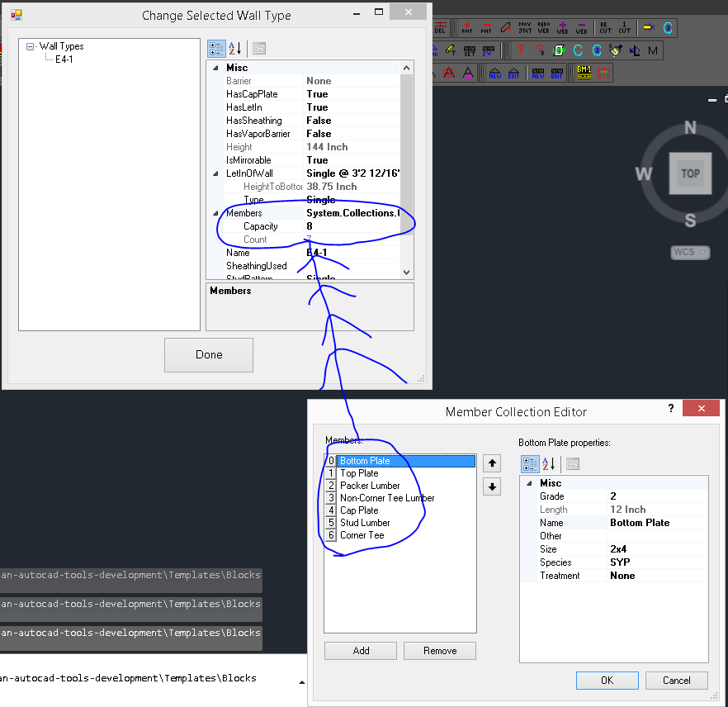Click the MOV JNT tool icon
Image resolution: width=728 pixels, height=707 pixels.
[x=524, y=26]
